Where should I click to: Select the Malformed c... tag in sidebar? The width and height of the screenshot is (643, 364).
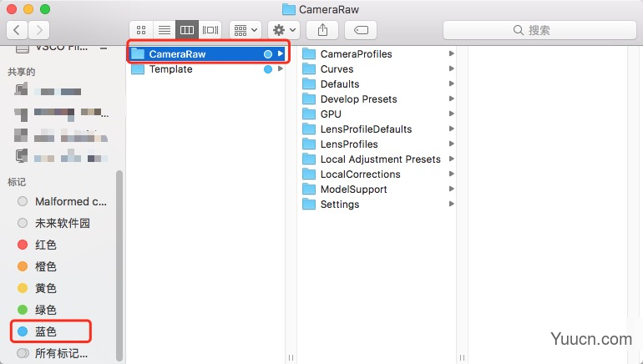point(62,201)
